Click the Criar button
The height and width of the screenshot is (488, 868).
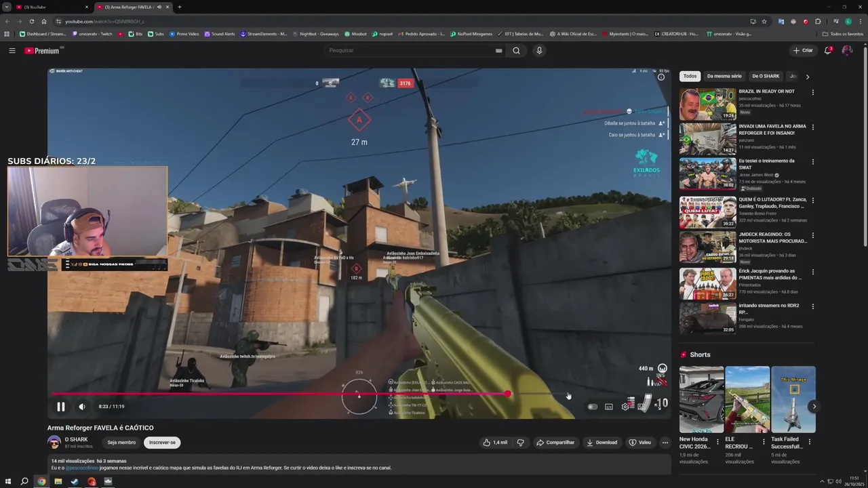click(x=803, y=51)
